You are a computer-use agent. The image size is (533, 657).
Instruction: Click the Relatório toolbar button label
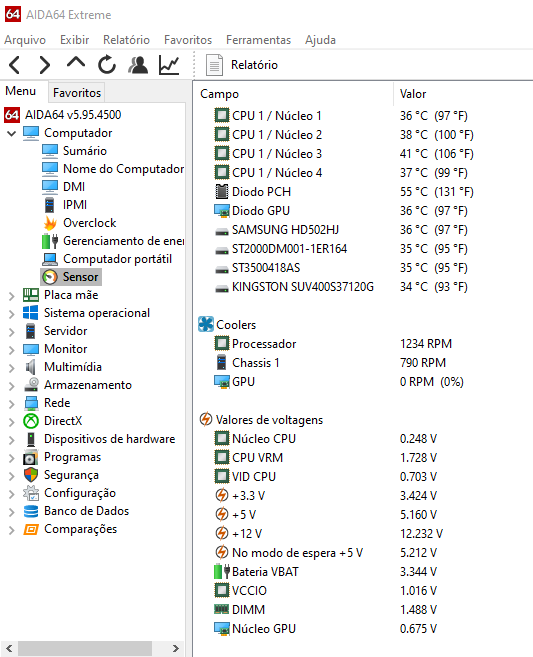pyautogui.click(x=254, y=65)
